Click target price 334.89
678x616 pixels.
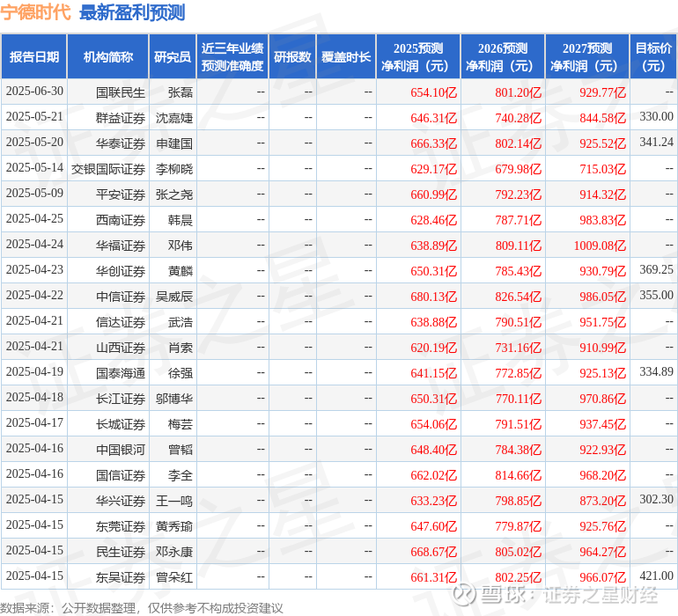pos(656,371)
